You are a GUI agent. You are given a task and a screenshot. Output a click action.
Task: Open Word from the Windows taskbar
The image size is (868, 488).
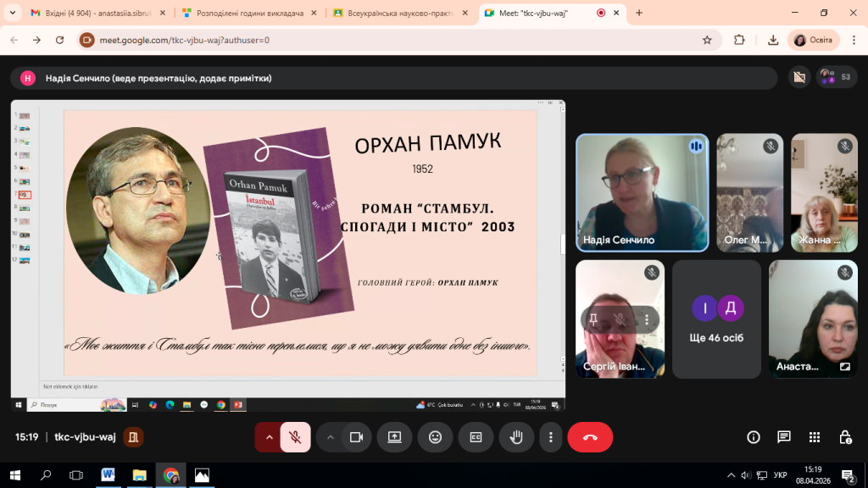pyautogui.click(x=108, y=474)
